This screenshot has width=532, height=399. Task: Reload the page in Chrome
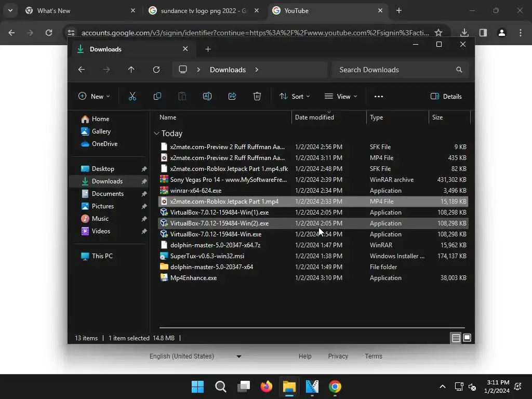[x=49, y=33]
